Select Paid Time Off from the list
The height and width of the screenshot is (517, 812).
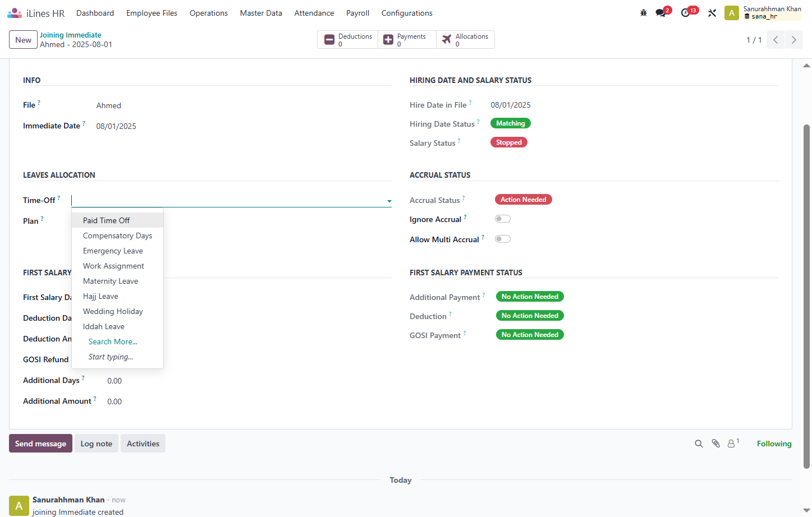tap(118, 220)
